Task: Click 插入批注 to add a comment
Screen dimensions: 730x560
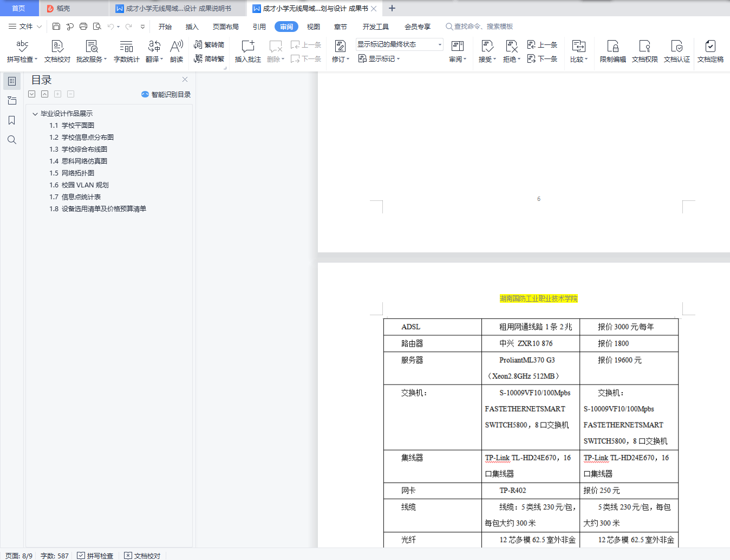Action: click(x=247, y=51)
